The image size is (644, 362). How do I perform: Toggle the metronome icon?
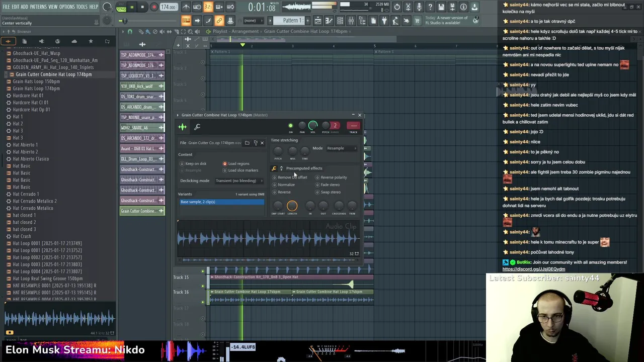187,7
